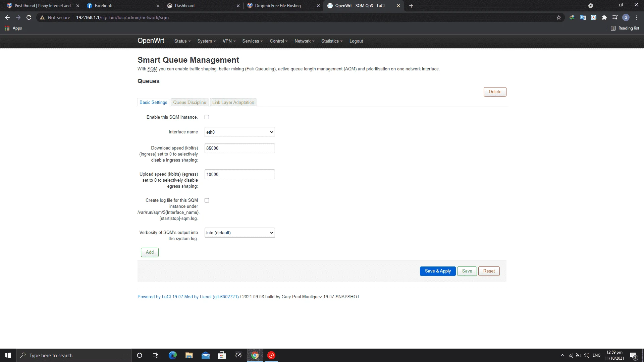Bookmark this page with the star icon

(x=559, y=17)
